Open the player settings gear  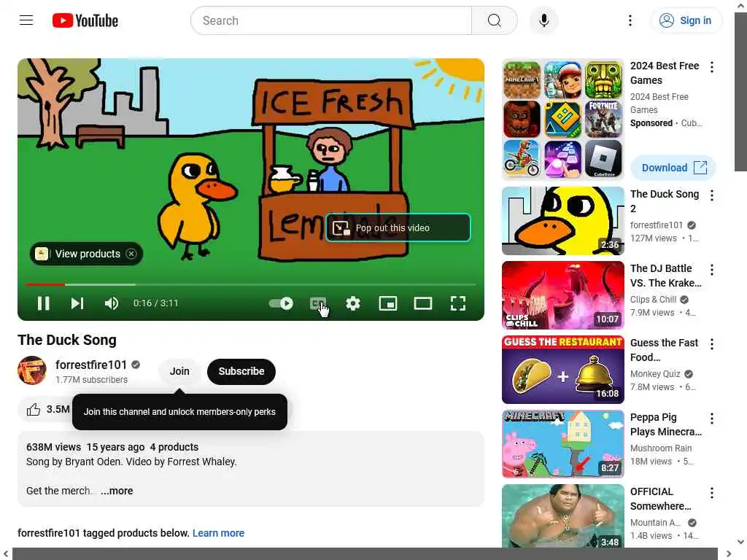[353, 303]
